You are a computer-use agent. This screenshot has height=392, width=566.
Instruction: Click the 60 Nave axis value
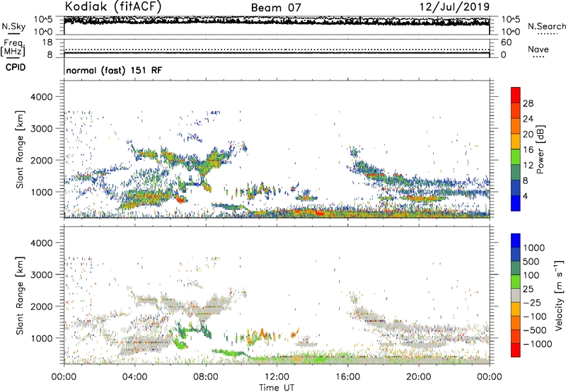tap(506, 42)
